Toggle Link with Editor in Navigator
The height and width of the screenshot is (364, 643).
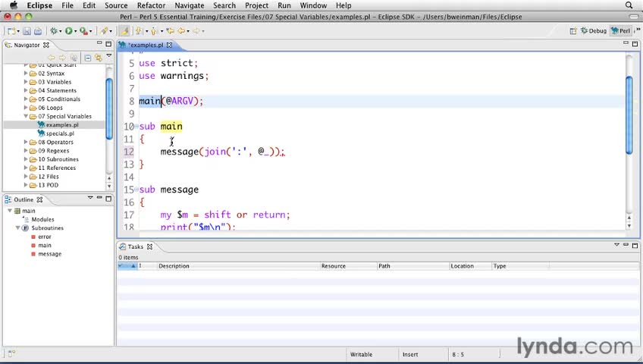99,58
